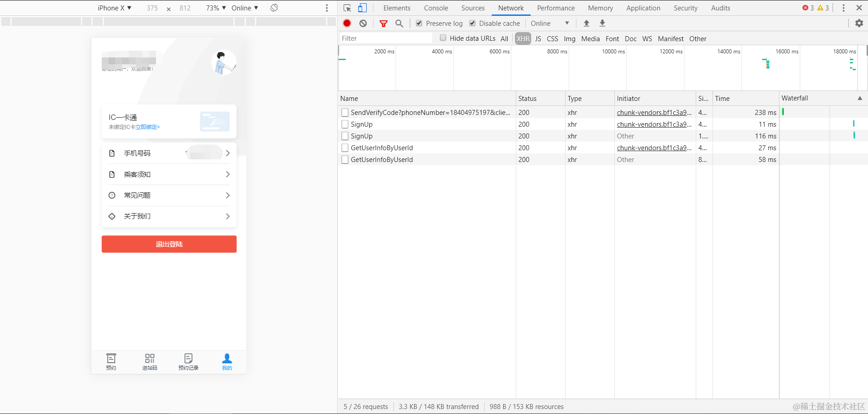This screenshot has width=868, height=414.
Task: Switch to the Security tab
Action: coord(685,8)
